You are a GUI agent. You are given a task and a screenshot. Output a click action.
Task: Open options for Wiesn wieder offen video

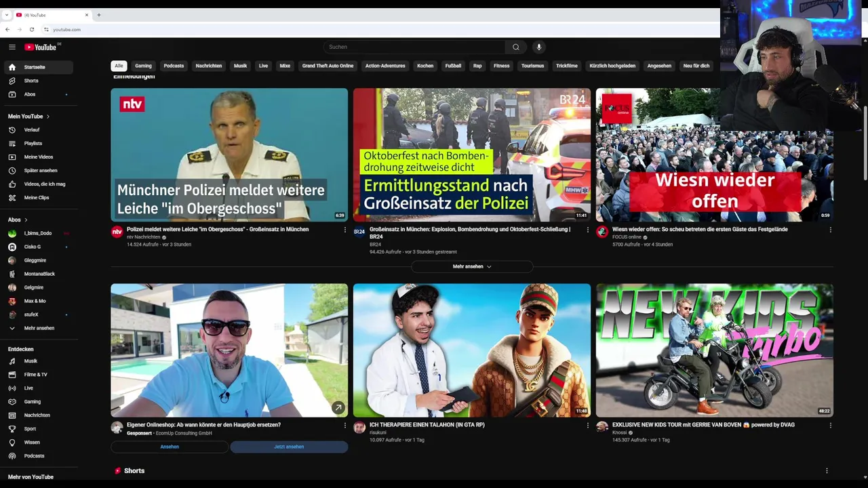tap(831, 230)
